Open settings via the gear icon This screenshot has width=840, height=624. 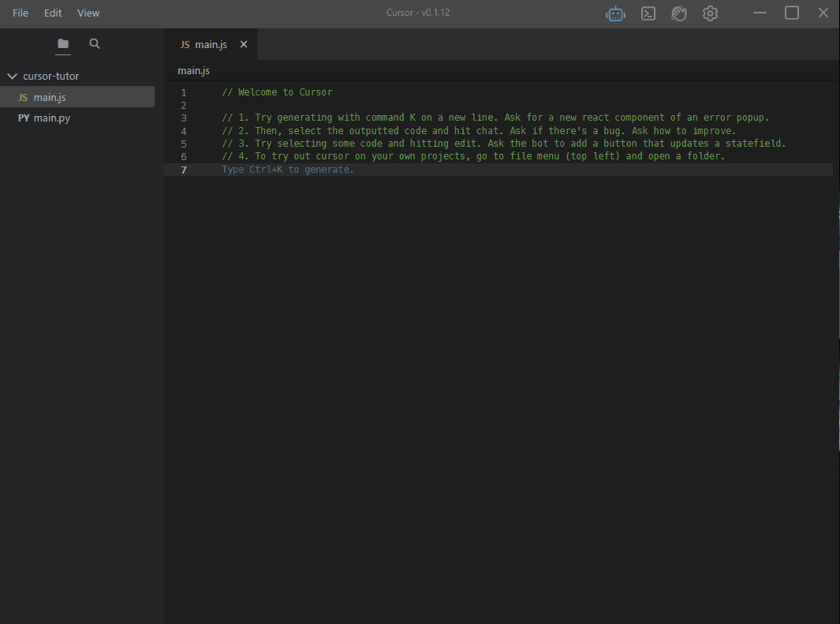tap(710, 13)
